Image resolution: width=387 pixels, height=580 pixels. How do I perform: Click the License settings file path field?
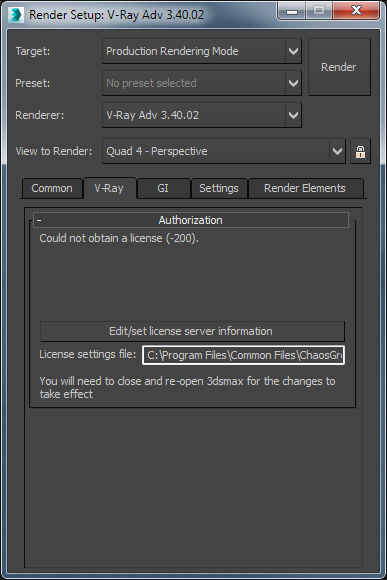243,355
